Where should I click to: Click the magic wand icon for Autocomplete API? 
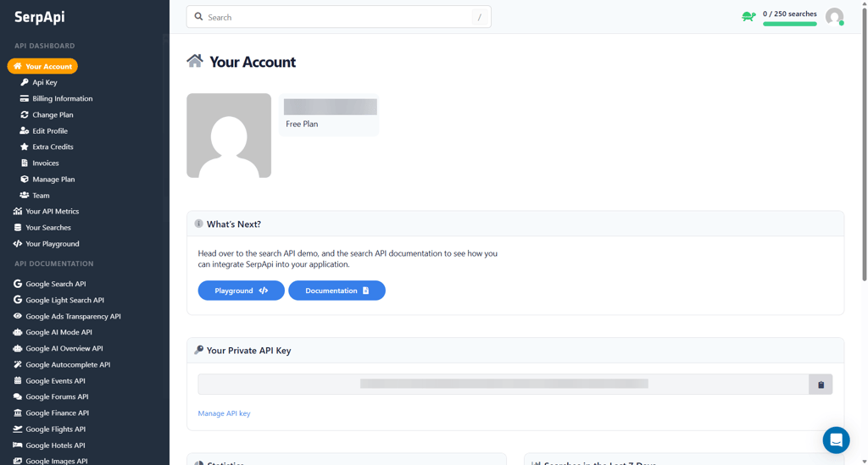[18, 364]
